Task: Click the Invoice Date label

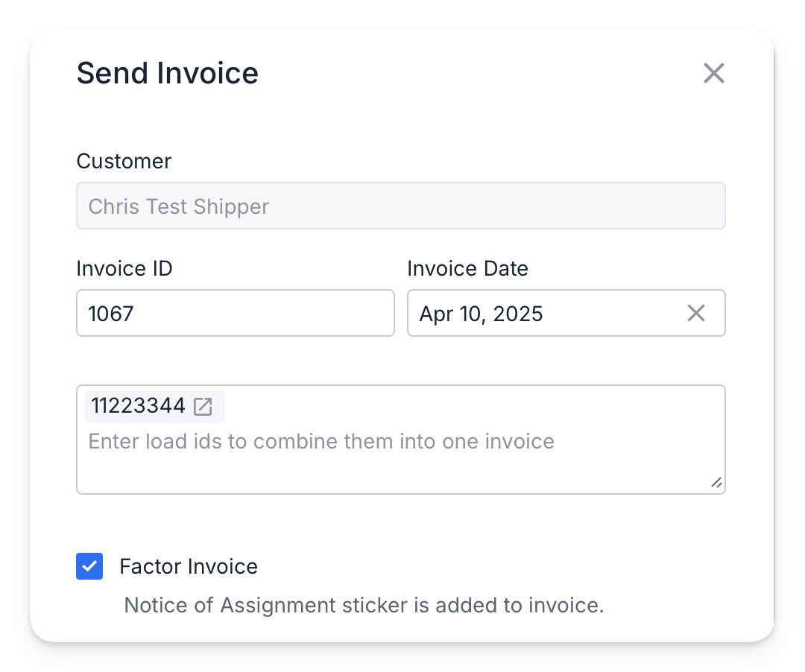Action: coord(467,268)
